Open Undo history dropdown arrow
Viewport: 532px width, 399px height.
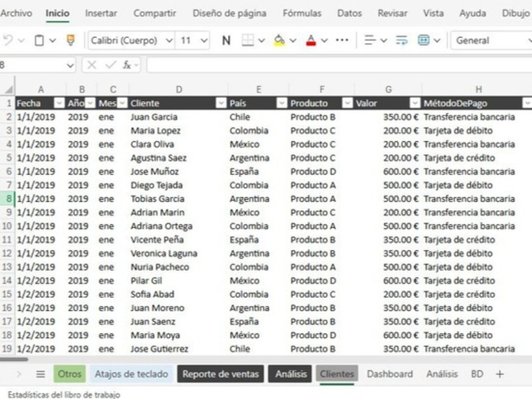(x=21, y=41)
